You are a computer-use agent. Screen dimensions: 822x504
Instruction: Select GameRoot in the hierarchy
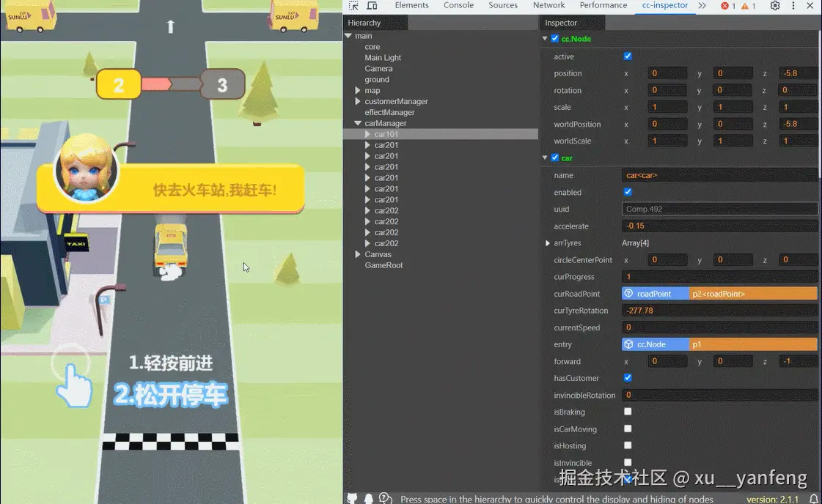[x=384, y=265]
